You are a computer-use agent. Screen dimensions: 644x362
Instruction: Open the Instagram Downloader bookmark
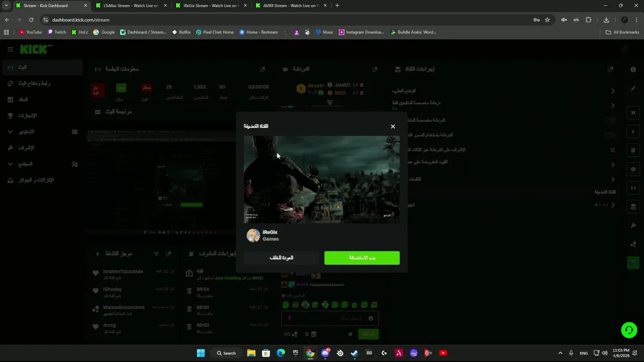coord(361,32)
